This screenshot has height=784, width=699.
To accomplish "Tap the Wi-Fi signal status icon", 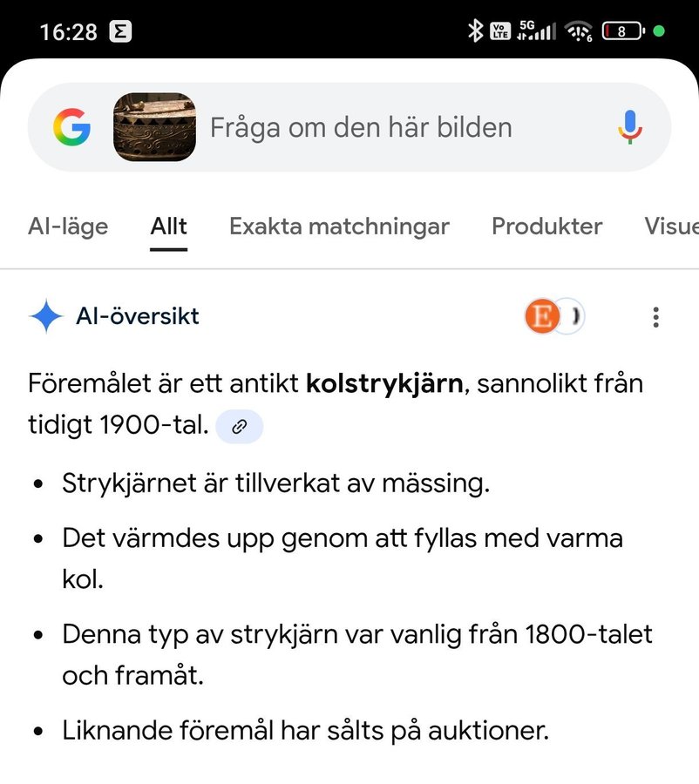I will (x=579, y=32).
